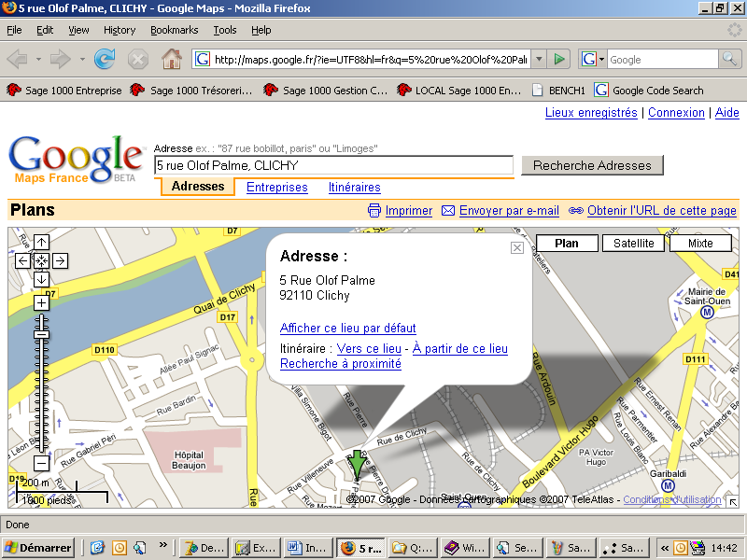This screenshot has height=560, width=747.
Task: Focus the address search input field
Action: [334, 165]
